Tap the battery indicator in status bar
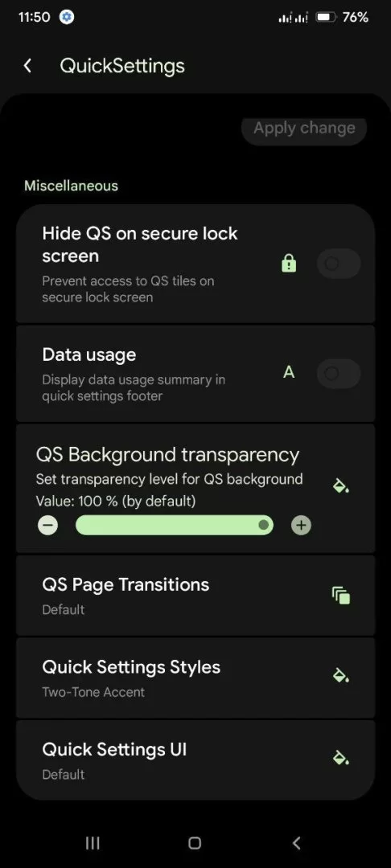Viewport: 391px width, 868px height. tap(342, 17)
